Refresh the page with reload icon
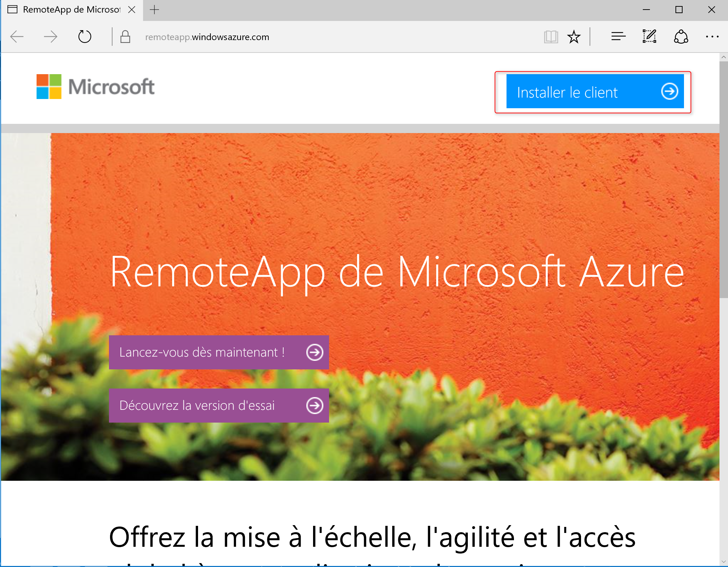The image size is (728, 567). pos(84,37)
